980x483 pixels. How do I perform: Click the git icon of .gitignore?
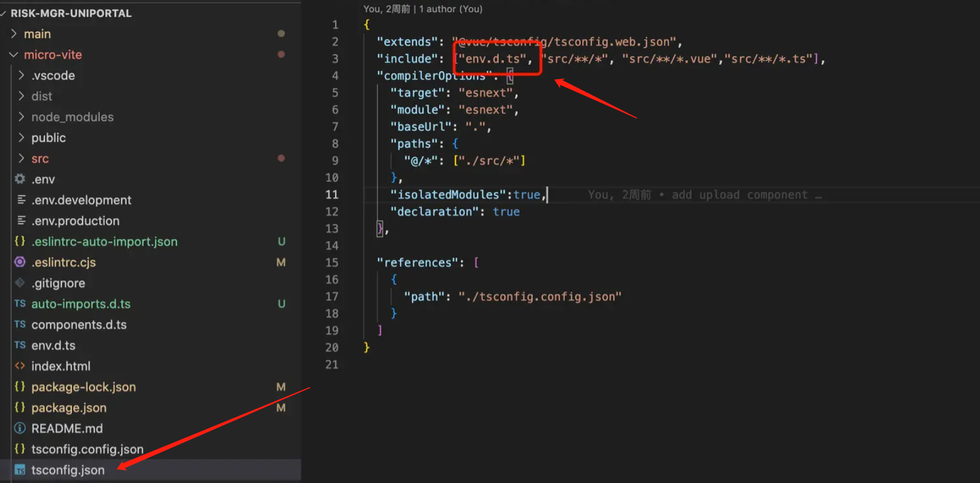pos(20,283)
